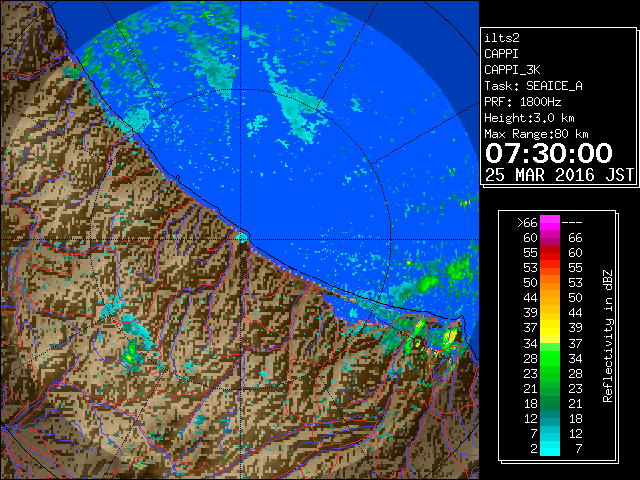Select the 'CAPPI_3K' product name text
Viewport: 640px width, 480px height.
click(512, 70)
